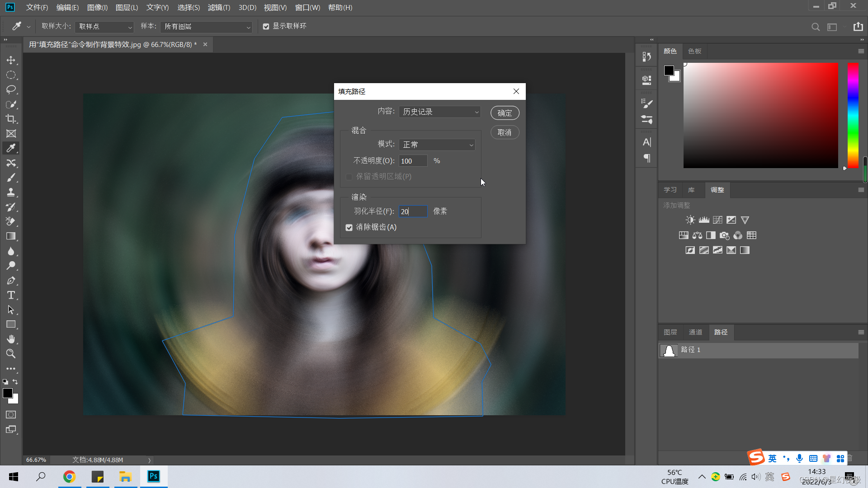Click the 不透明度 opacity input field
868x488 pixels.
point(412,161)
